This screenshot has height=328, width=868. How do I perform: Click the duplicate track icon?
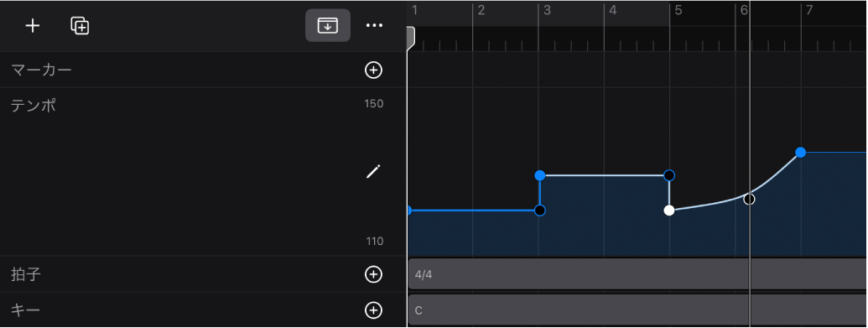coord(80,26)
